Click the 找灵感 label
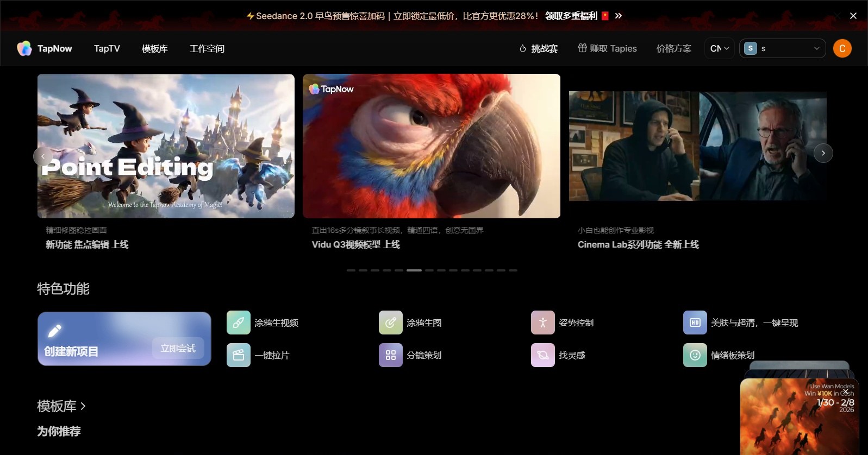The height and width of the screenshot is (455, 868). (572, 355)
